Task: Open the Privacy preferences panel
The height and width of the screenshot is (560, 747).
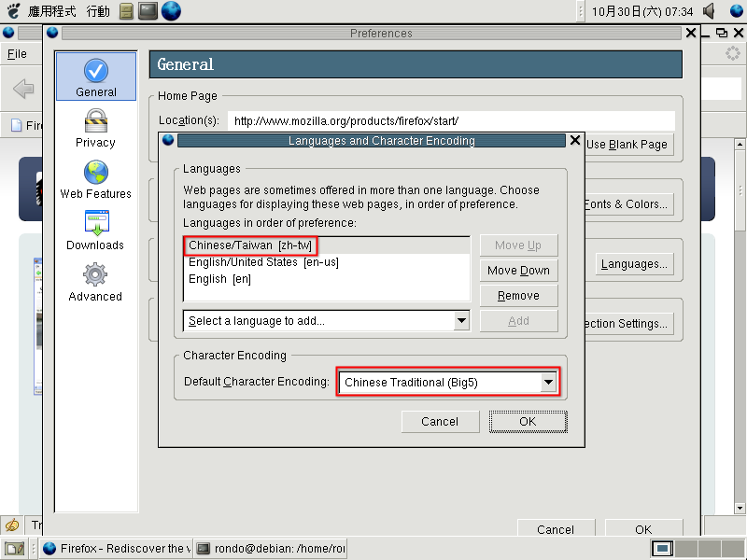Action: pyautogui.click(x=95, y=129)
